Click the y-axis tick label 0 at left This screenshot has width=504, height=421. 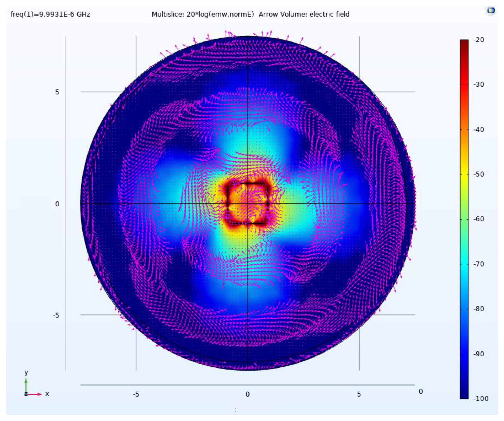(57, 204)
